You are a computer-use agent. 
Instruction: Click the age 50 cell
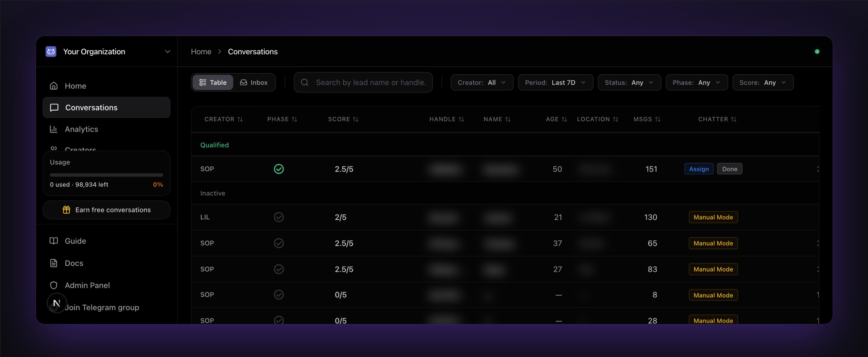pyautogui.click(x=557, y=169)
